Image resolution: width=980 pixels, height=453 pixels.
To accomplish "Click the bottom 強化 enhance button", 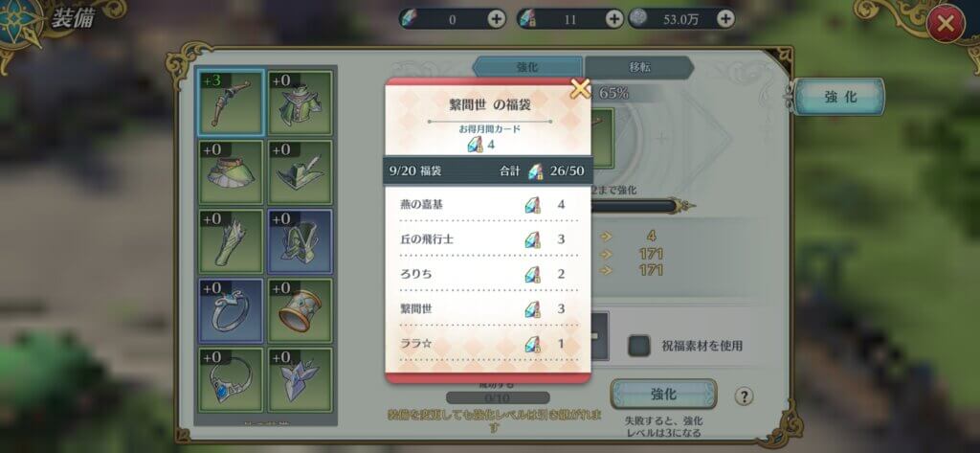I will point(663,395).
